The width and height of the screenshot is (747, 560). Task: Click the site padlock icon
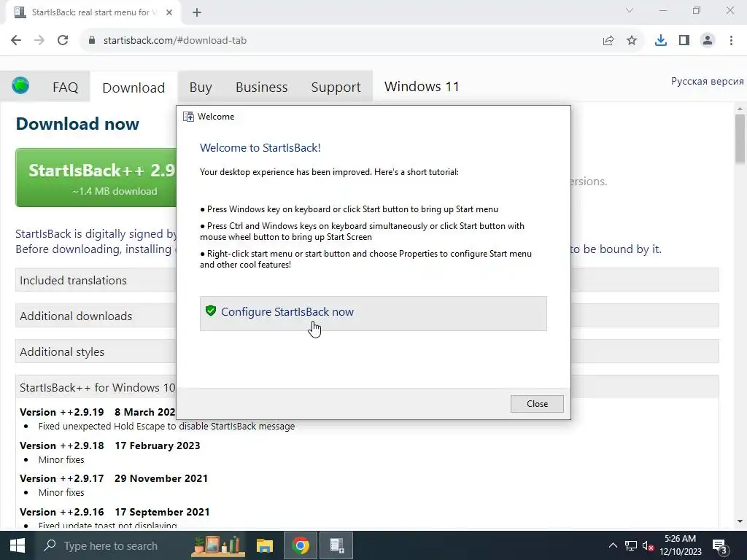(x=92, y=40)
